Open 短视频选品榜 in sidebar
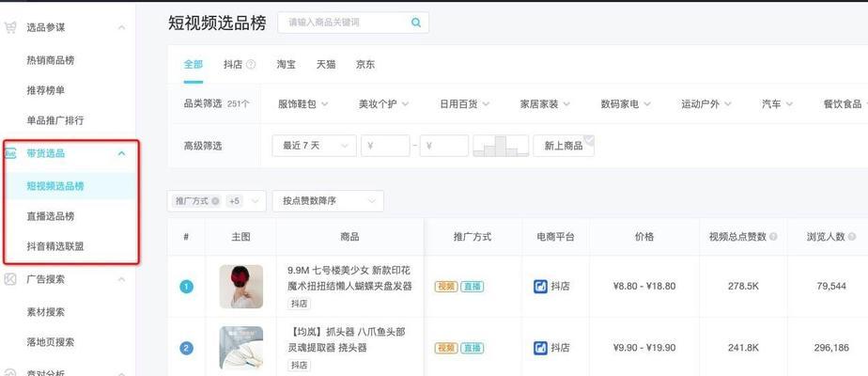 [55, 186]
